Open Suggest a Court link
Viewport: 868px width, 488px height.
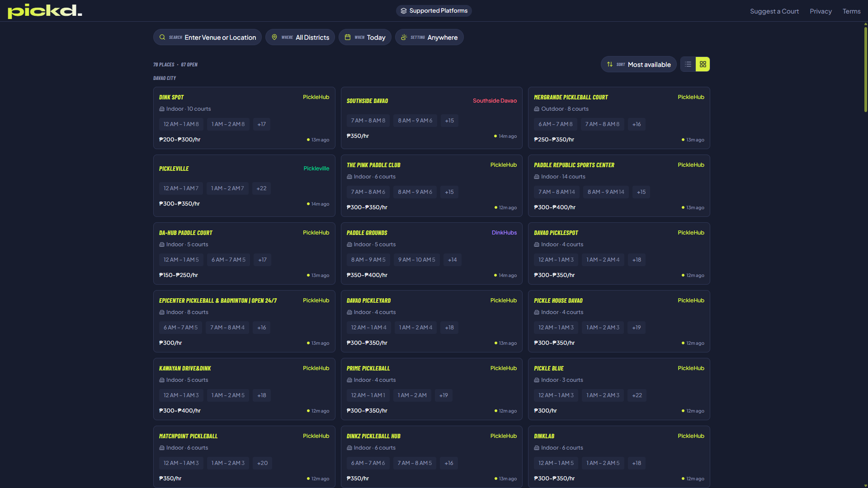[x=774, y=11]
